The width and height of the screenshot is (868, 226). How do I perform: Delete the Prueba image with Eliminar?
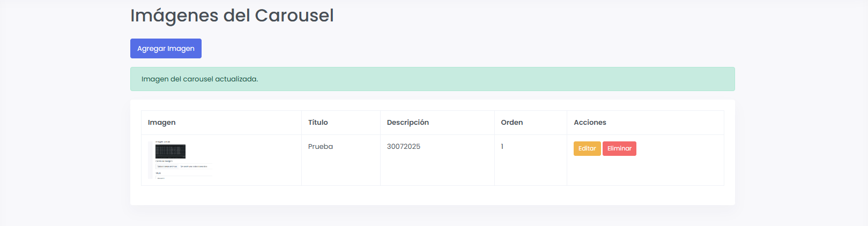619,148
